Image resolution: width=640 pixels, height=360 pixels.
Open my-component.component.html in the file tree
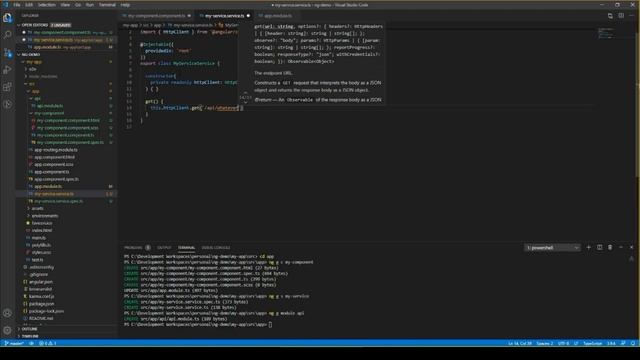pyautogui.click(x=68, y=120)
